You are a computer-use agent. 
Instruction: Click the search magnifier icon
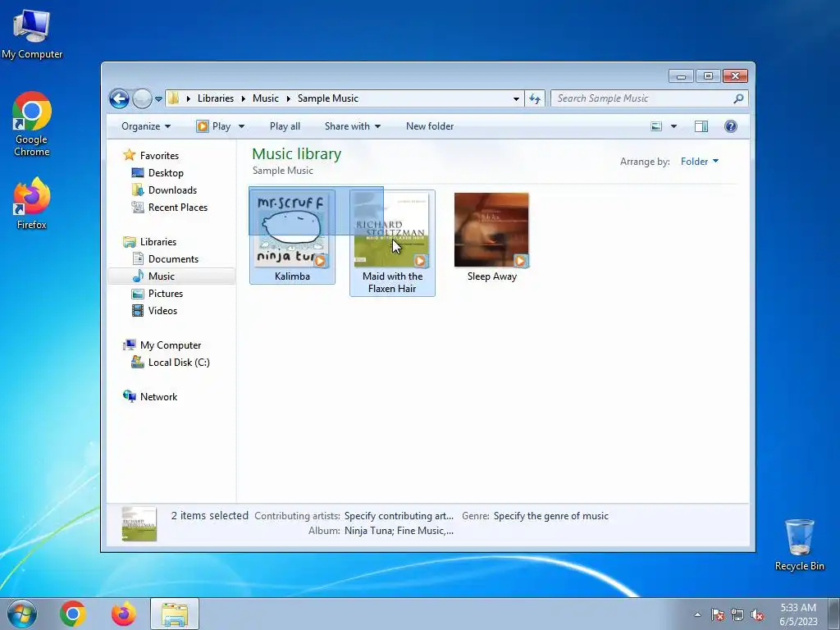tap(739, 98)
